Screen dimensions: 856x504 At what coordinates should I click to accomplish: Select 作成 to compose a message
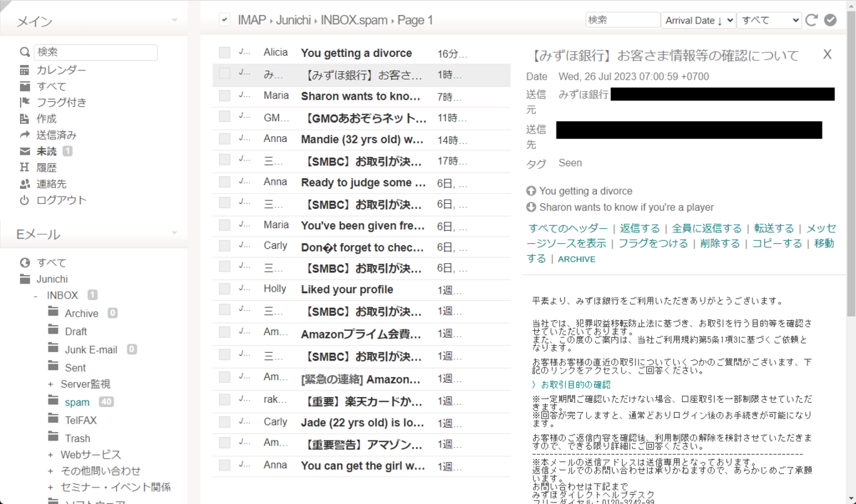click(x=46, y=118)
